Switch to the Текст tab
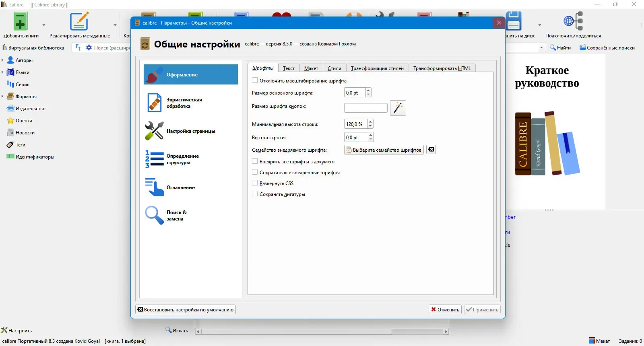Viewport: 644px width, 346px height. 289,68
